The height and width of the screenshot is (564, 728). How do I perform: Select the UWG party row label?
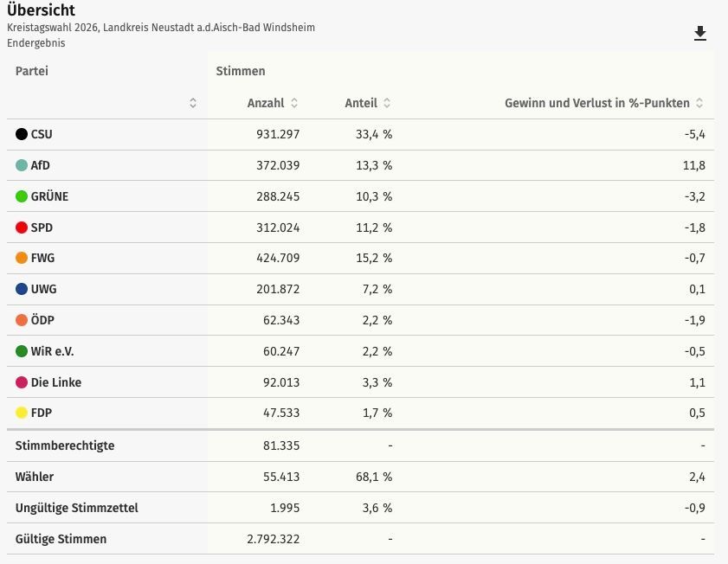[x=43, y=289]
